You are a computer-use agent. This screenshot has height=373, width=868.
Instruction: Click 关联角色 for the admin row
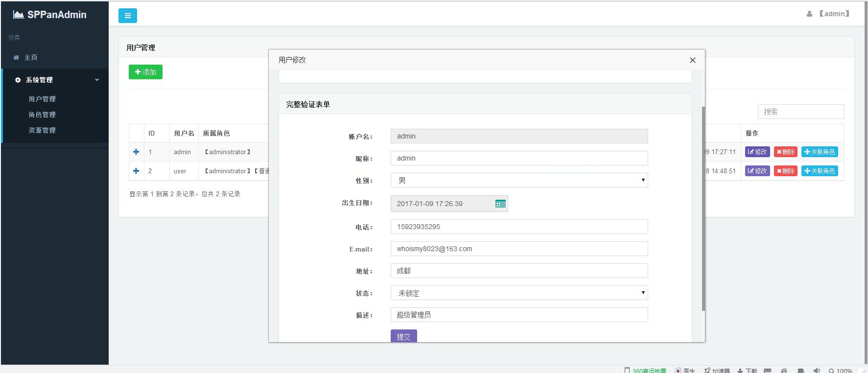pyautogui.click(x=820, y=152)
